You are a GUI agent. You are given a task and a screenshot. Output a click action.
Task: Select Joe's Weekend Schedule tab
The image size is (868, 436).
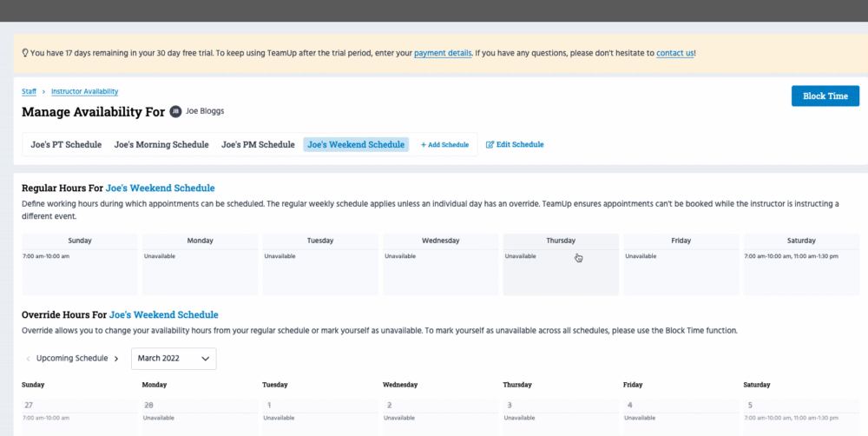coord(356,145)
